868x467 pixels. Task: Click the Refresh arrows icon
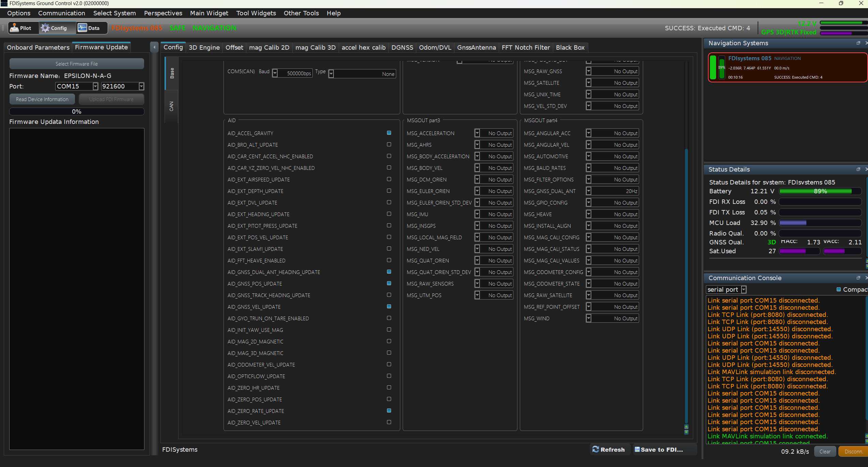click(x=595, y=449)
